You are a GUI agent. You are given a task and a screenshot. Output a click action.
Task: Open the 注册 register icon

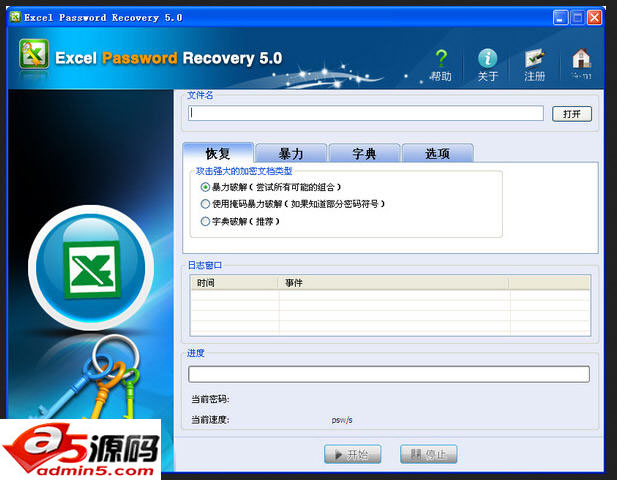click(x=534, y=65)
